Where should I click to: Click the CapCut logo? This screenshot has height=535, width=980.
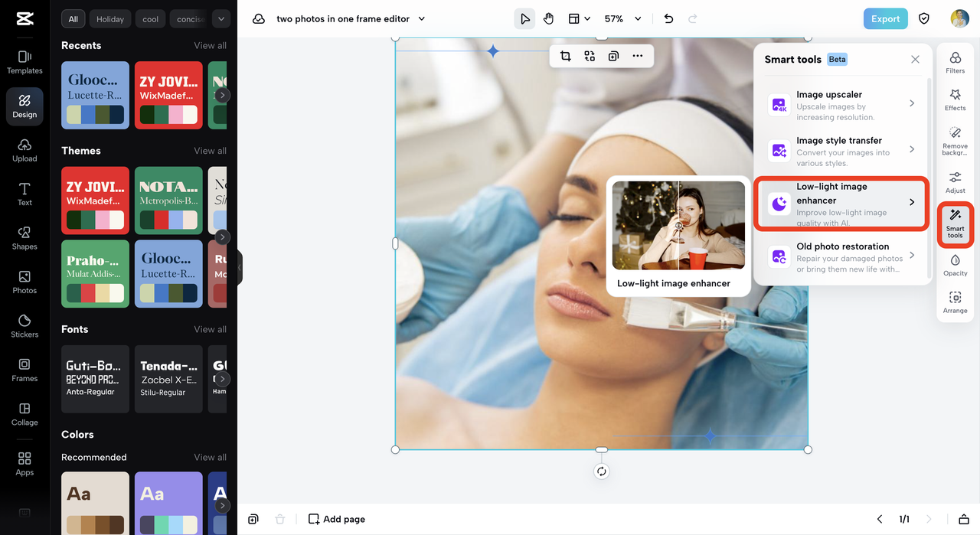[x=24, y=19]
